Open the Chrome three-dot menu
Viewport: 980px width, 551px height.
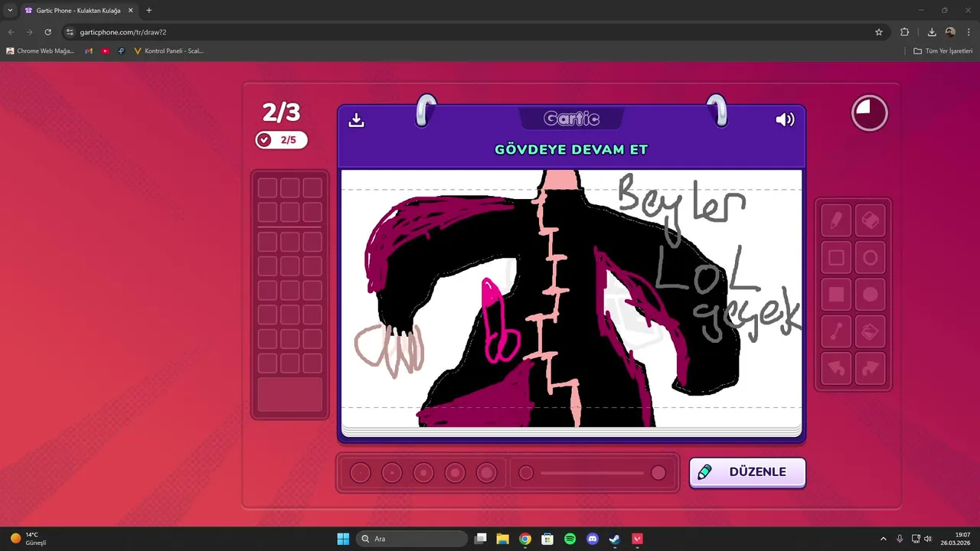(x=969, y=32)
